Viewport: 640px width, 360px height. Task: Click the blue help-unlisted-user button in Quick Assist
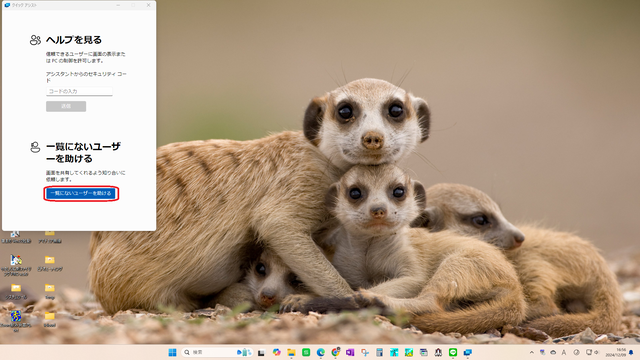81,193
